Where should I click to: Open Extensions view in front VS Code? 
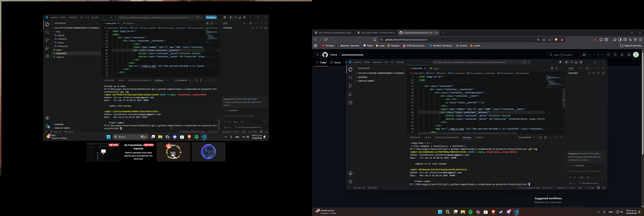point(350,103)
